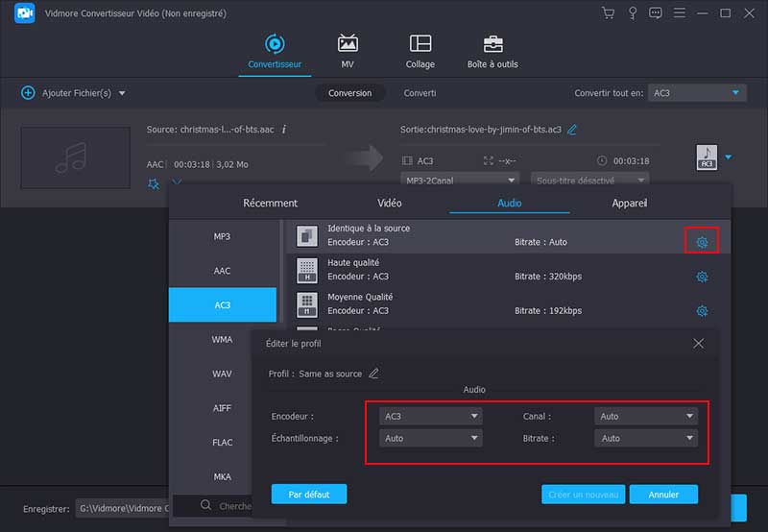Expand the Encodeur AC3 dropdown
The width and height of the screenshot is (768, 532).
[431, 417]
